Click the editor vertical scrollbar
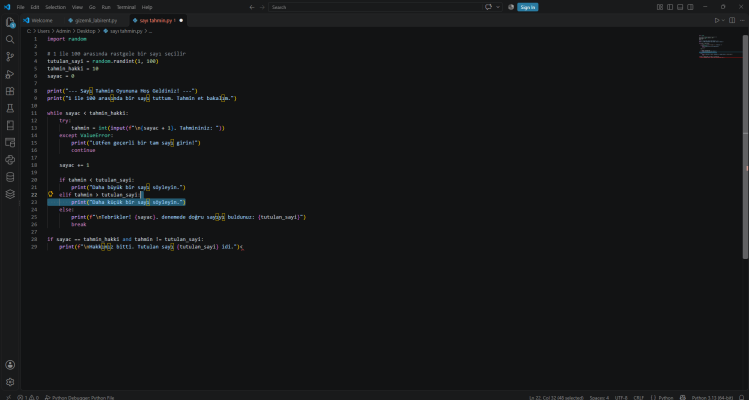749x400 pixels. pyautogui.click(x=746, y=146)
